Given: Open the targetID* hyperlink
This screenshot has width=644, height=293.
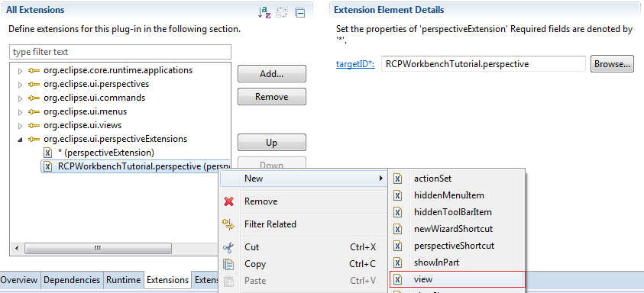Looking at the screenshot, I should (355, 64).
